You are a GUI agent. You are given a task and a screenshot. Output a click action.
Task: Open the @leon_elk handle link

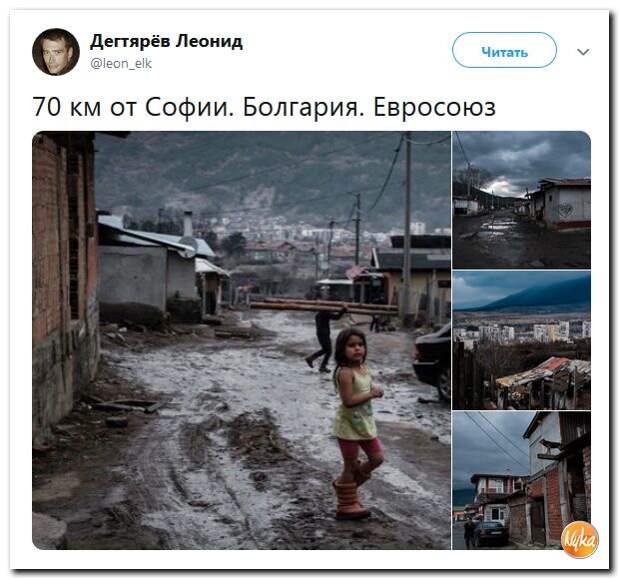pyautogui.click(x=121, y=63)
